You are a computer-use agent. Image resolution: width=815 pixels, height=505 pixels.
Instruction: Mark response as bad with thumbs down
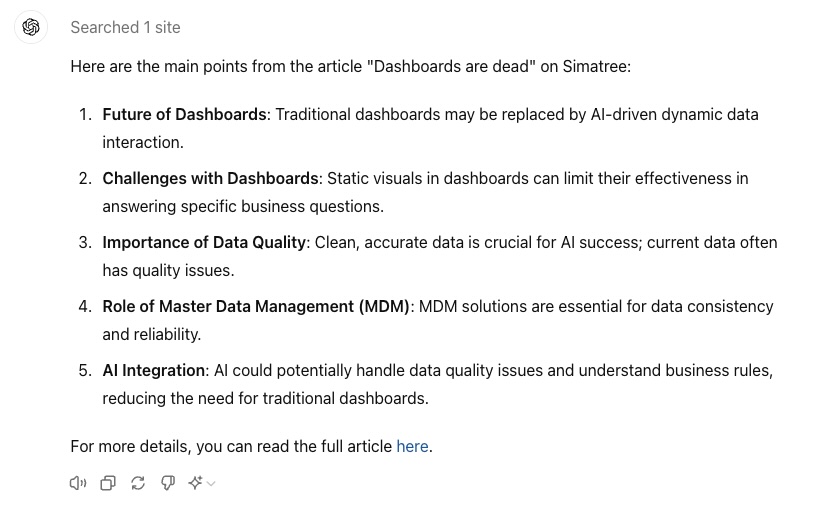167,483
